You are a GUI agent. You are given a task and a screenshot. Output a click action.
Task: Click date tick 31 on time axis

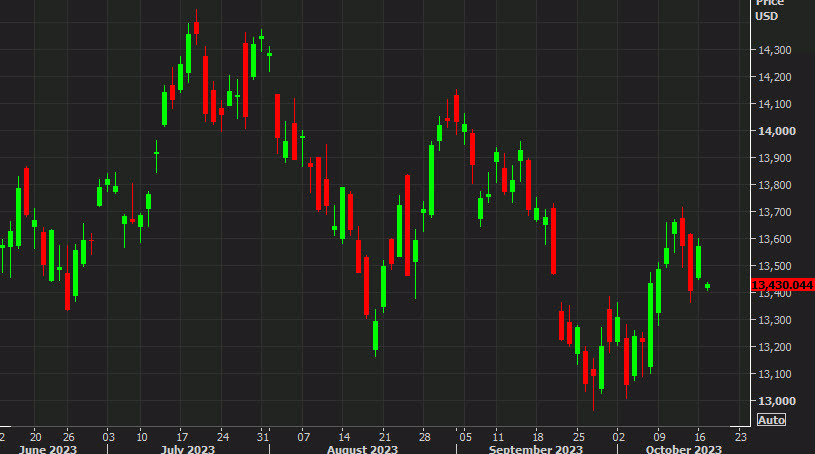[263, 437]
